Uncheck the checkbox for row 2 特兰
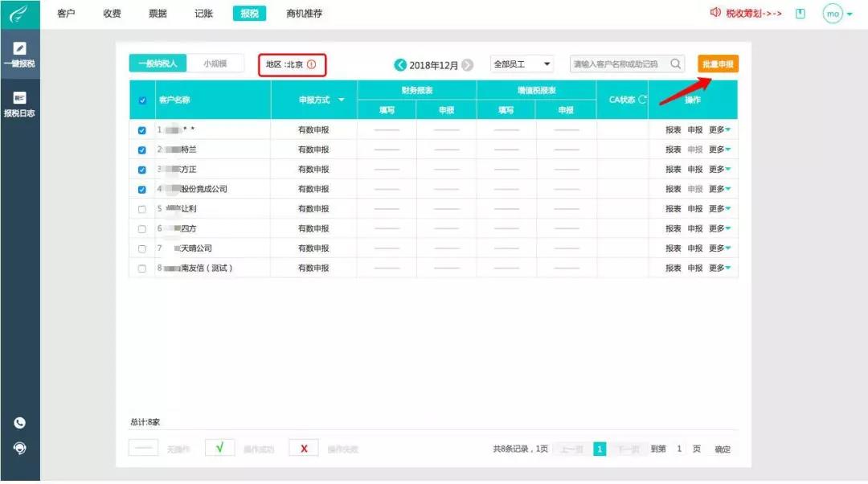Screen dimensions: 868x484 click(x=142, y=150)
